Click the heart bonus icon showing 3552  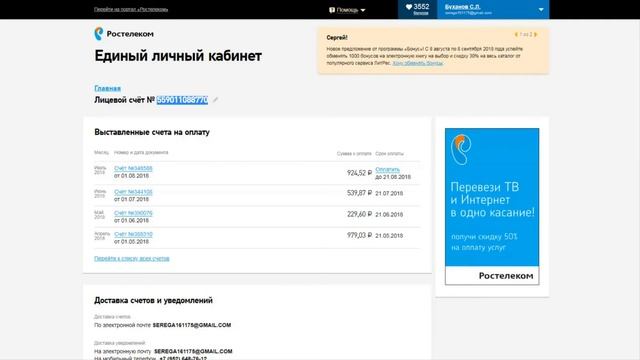coord(409,7)
